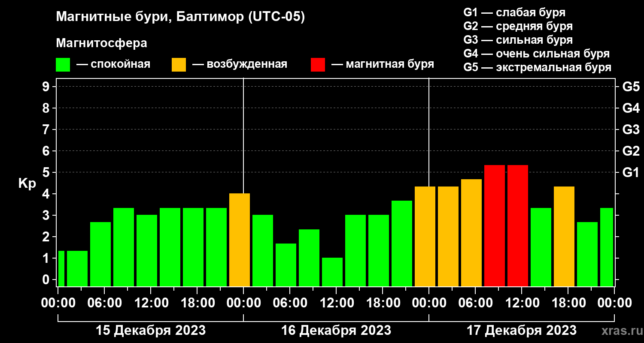Viewport: 644px width, 343px height.
Task: Click the 'G5' label on the right axis
Action: pos(631,87)
